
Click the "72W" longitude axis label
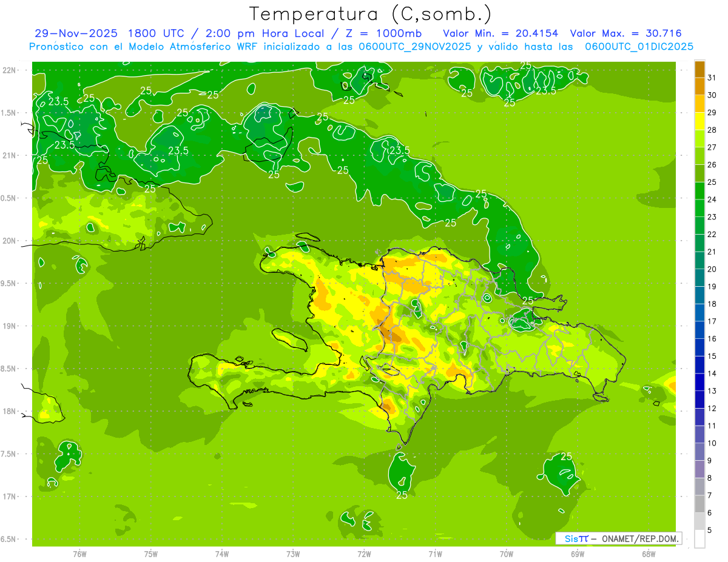[x=364, y=554]
